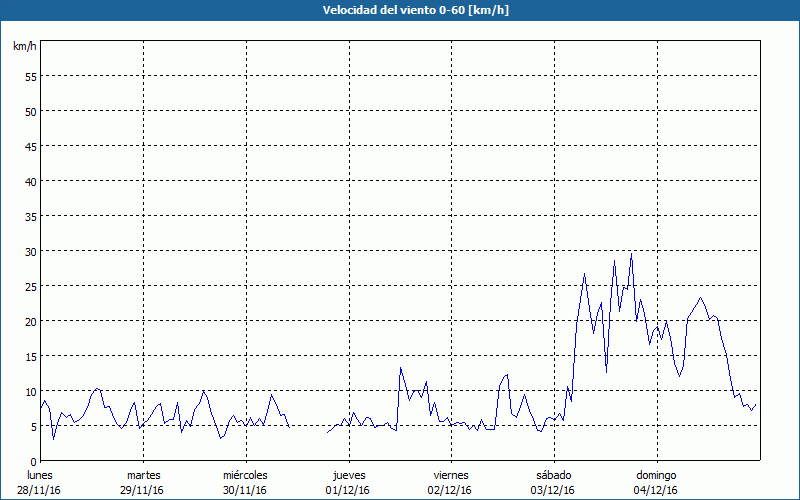Click the "domingo" day label
The image size is (800, 500).
pyautogui.click(x=656, y=475)
